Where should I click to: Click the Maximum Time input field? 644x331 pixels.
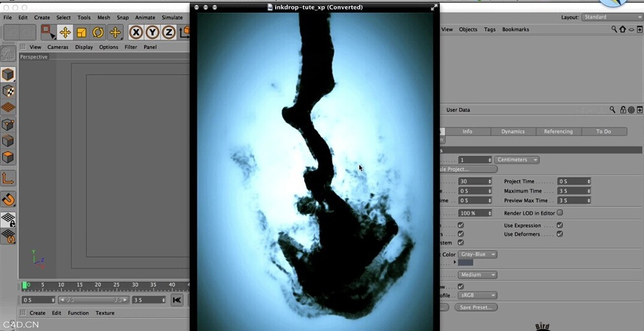pos(573,191)
